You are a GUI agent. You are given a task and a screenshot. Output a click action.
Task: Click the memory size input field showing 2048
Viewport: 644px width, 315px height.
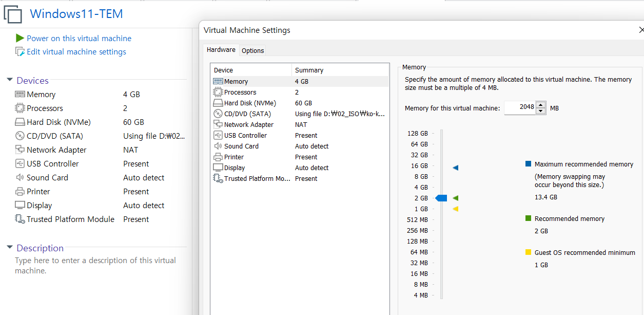pyautogui.click(x=520, y=108)
